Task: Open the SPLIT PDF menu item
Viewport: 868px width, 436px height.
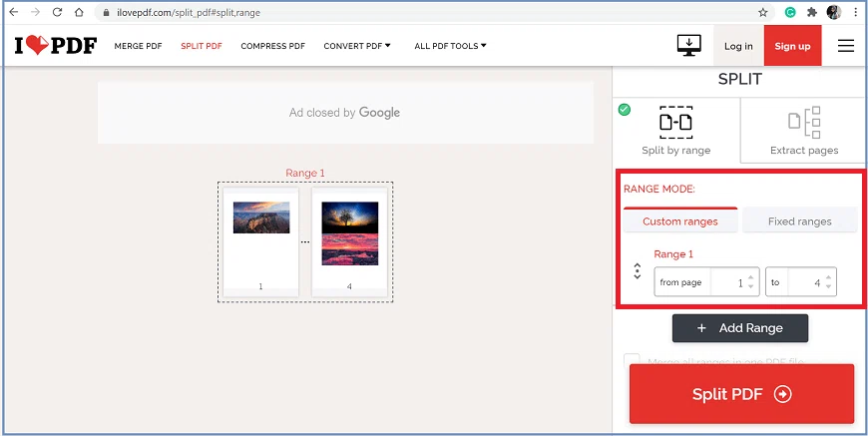Action: coord(202,46)
